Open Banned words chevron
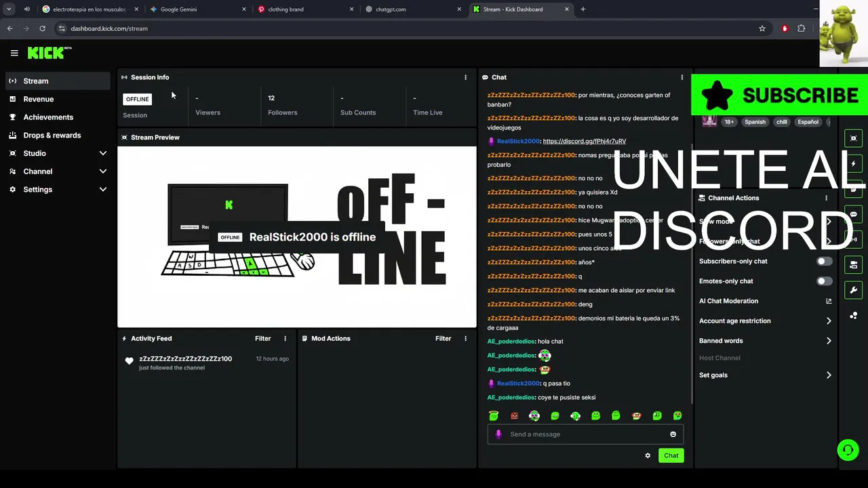The height and width of the screenshot is (488, 868). tap(829, 341)
